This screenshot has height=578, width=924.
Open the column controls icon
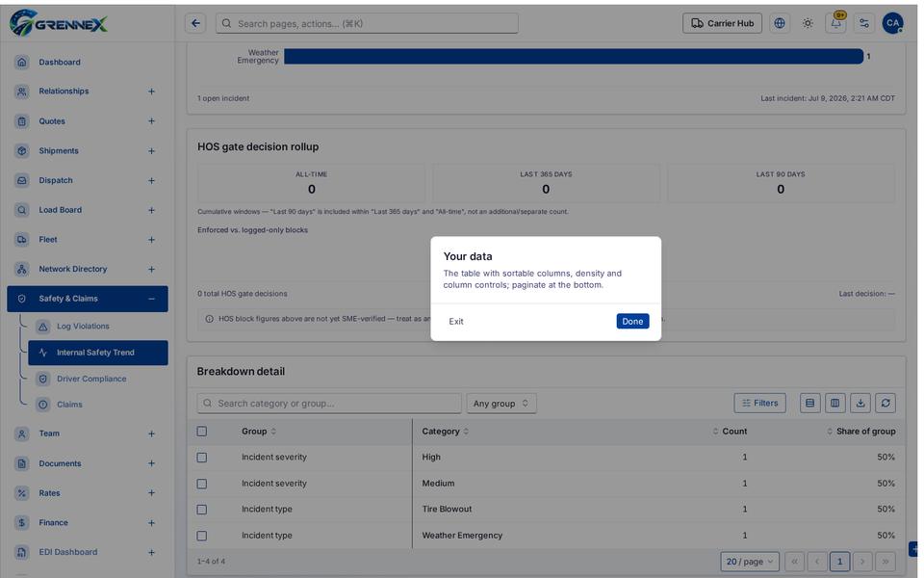click(835, 404)
